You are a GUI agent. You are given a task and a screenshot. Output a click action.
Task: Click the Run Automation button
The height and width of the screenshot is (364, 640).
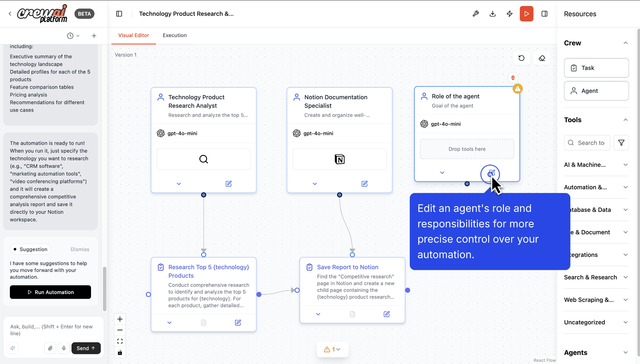pos(50,292)
